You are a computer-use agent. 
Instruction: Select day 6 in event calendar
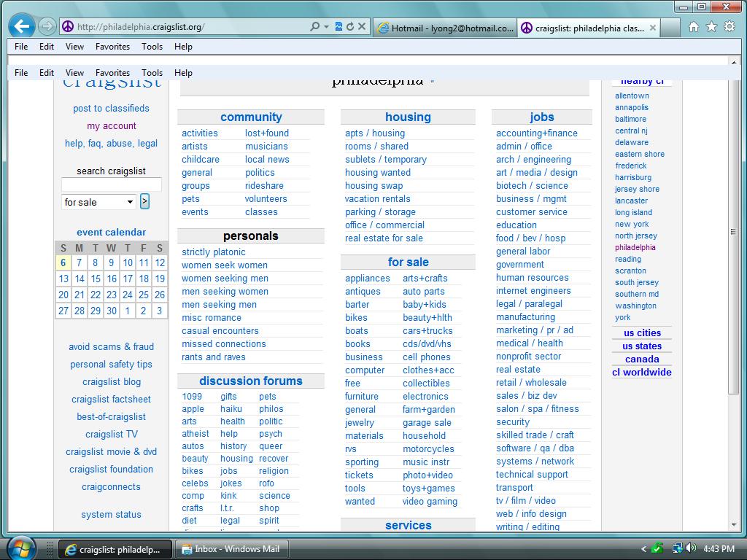[63, 262]
